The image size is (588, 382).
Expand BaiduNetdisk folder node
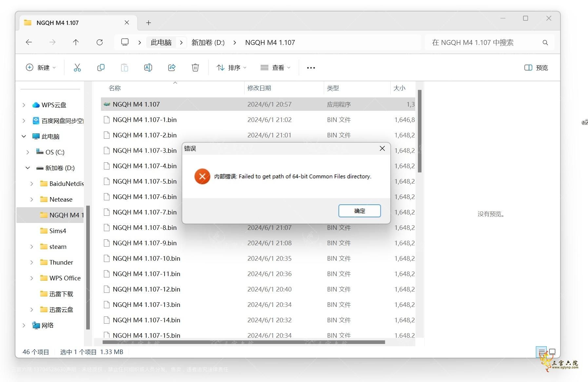(x=32, y=184)
